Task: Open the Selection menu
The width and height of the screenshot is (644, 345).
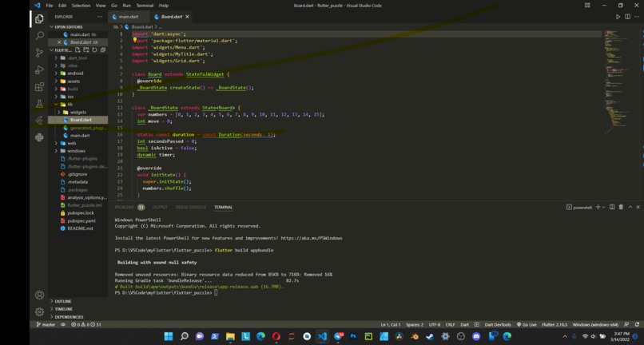Action: point(81,6)
